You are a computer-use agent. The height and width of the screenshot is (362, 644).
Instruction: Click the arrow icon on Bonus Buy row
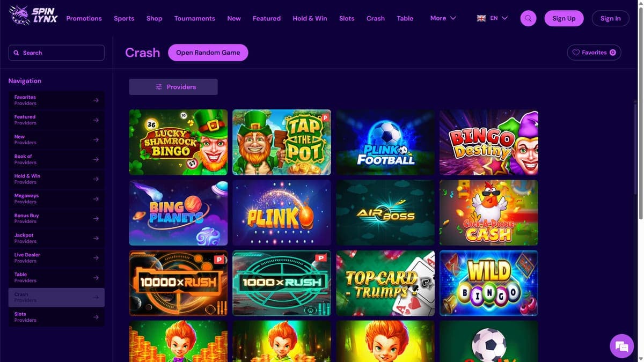pos(96,219)
